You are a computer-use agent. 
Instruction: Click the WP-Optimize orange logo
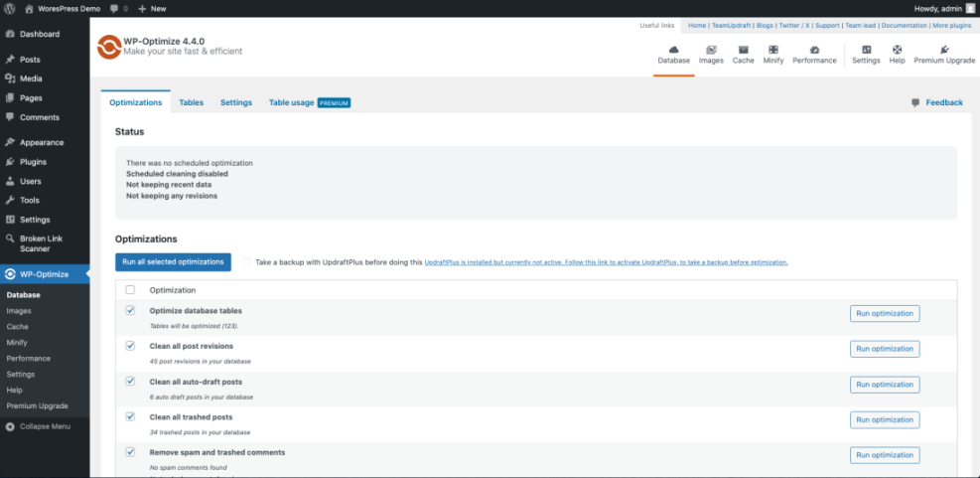[x=109, y=47]
